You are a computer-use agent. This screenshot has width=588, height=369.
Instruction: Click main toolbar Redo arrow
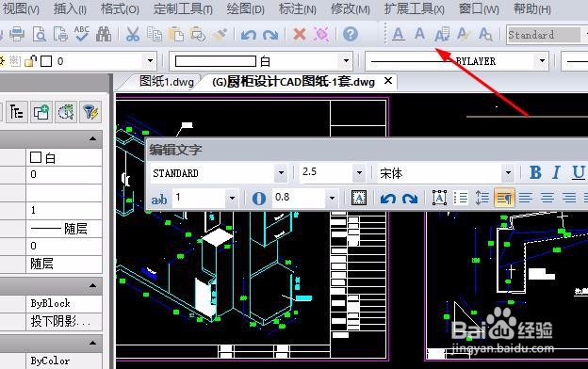(x=270, y=35)
